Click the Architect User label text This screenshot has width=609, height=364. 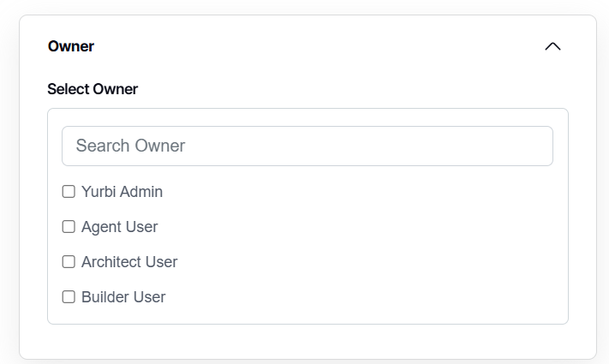tap(129, 262)
